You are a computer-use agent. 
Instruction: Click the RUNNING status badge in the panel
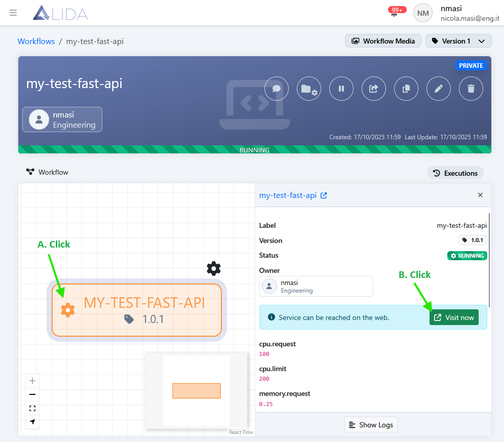(x=467, y=256)
